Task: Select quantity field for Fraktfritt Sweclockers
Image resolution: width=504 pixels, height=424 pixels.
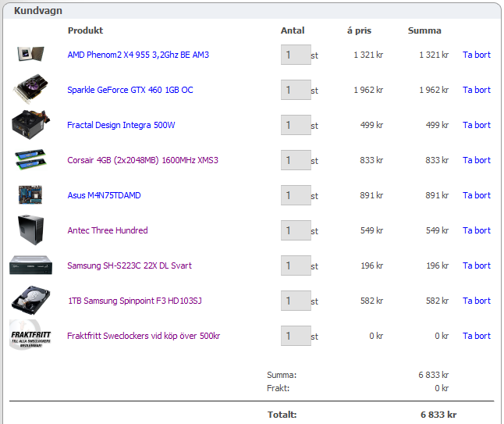Action: pyautogui.click(x=296, y=336)
